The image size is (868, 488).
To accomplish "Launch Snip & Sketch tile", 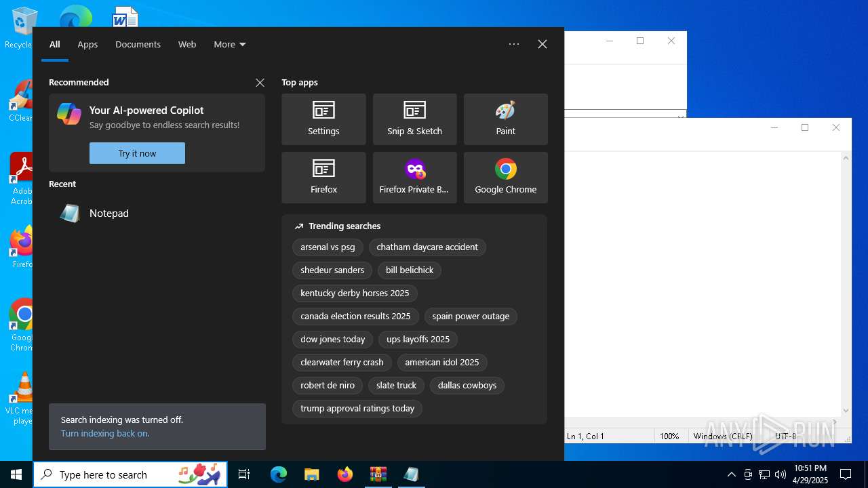I will 414,119.
